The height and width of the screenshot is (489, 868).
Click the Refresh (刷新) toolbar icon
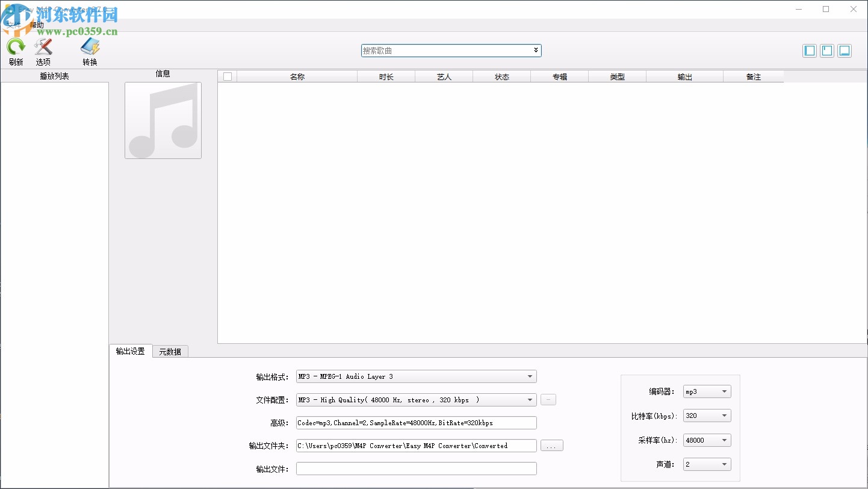coord(15,47)
